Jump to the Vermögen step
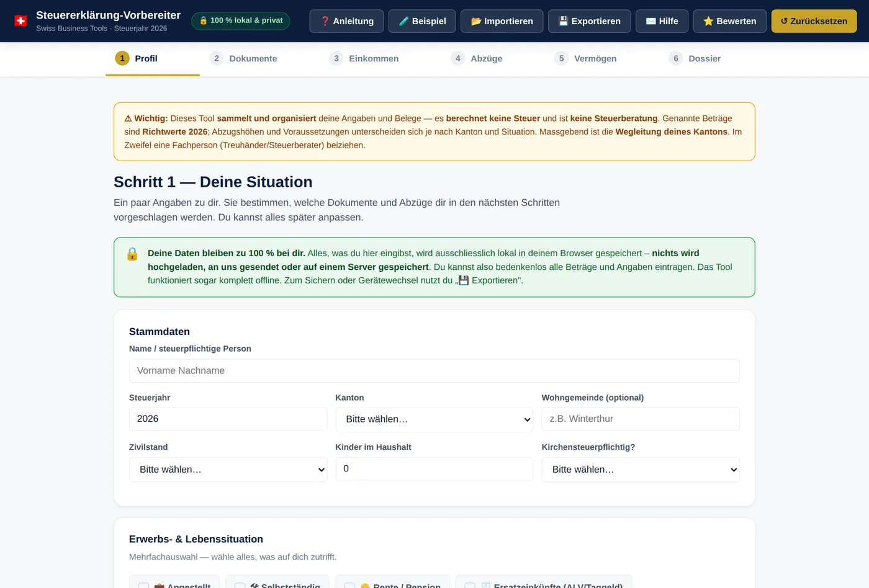 click(585, 58)
